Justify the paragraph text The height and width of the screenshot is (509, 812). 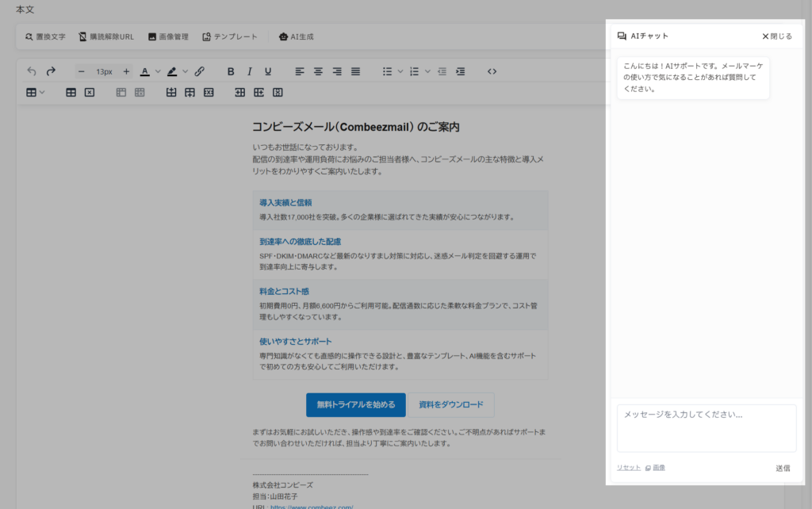pos(355,71)
